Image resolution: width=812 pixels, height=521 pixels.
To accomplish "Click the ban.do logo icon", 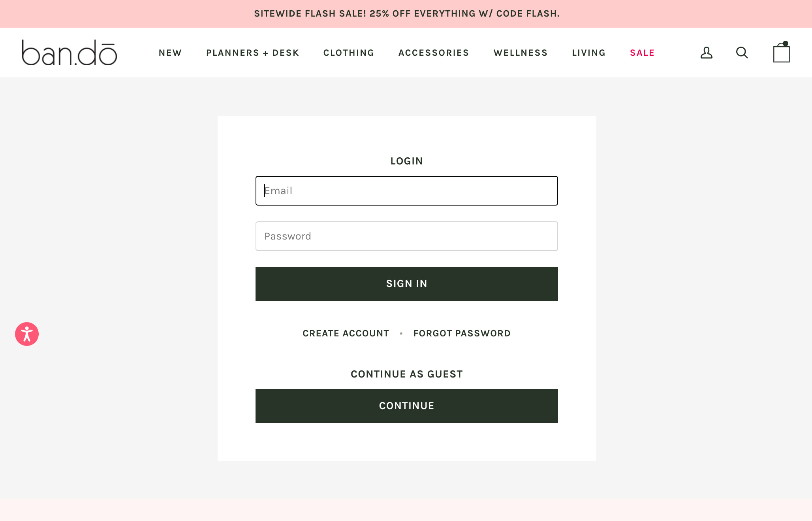I will [x=69, y=52].
